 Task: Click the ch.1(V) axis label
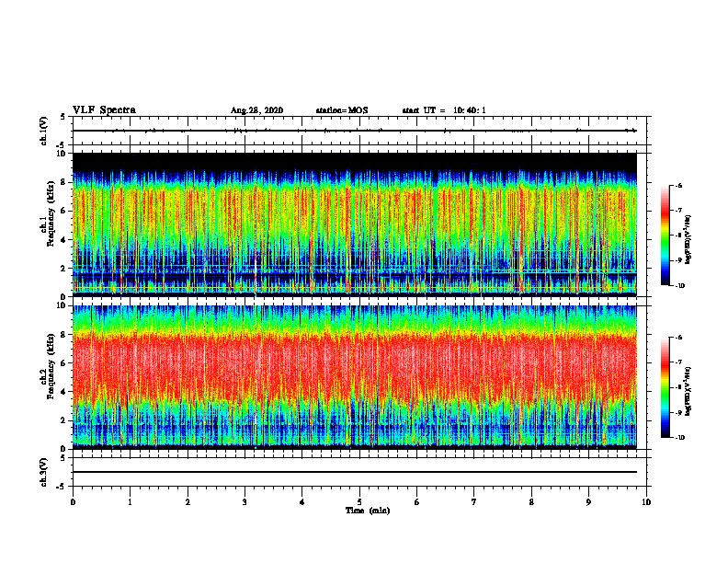[x=43, y=131]
